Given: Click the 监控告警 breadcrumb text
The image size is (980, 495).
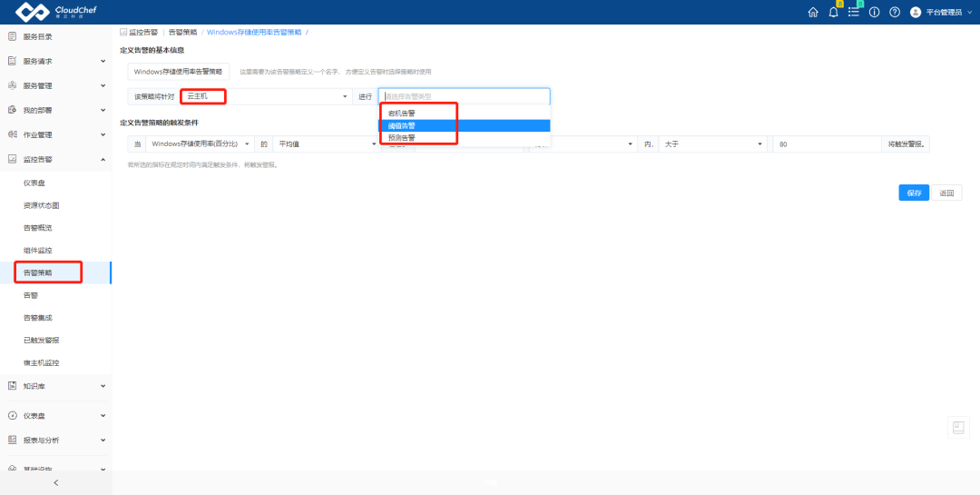Looking at the screenshot, I should pyautogui.click(x=143, y=31).
